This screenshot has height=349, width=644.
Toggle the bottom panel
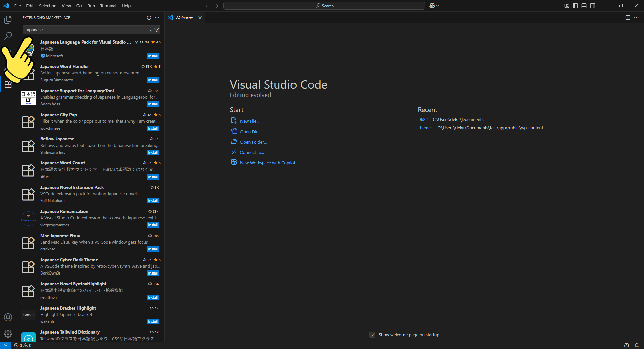point(584,6)
